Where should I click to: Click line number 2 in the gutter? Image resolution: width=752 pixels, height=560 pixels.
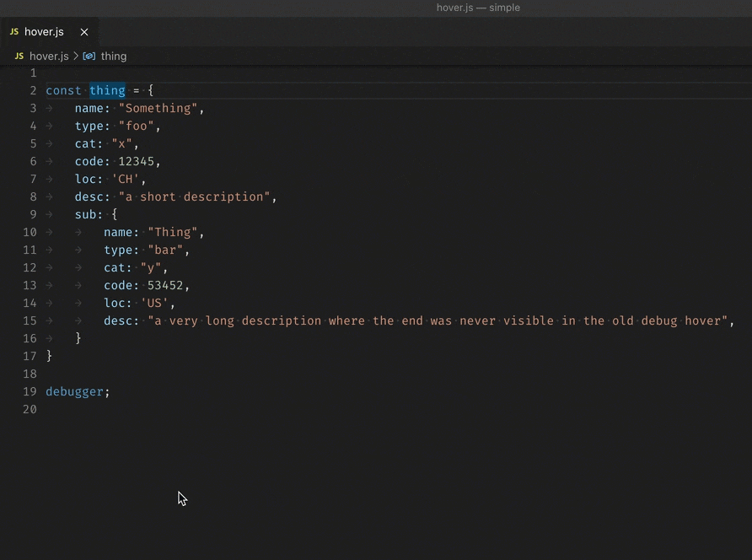[33, 90]
